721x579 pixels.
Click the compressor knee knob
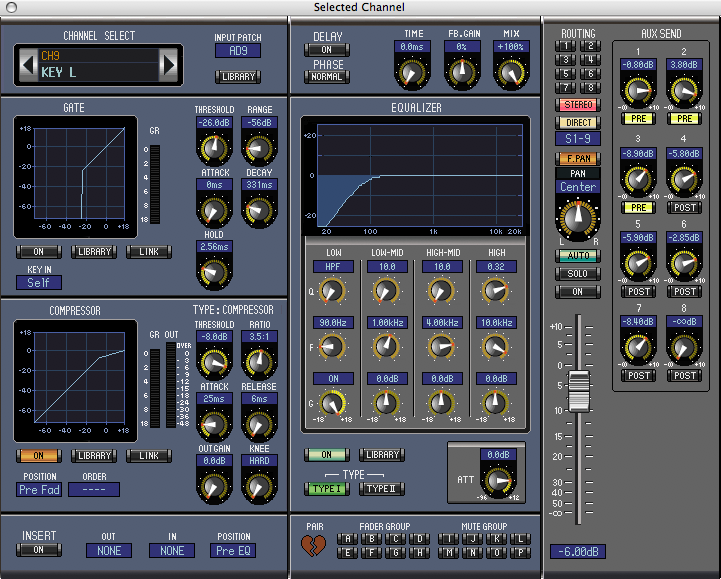(x=259, y=486)
